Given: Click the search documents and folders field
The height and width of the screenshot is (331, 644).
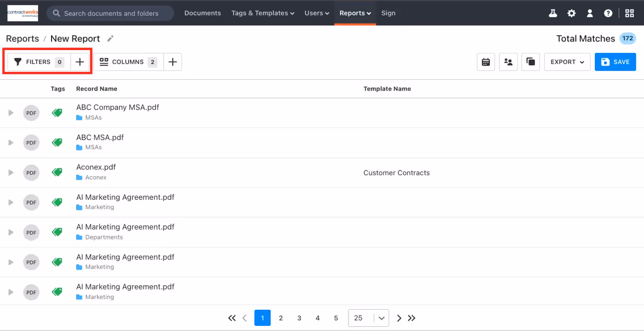Looking at the screenshot, I should [x=110, y=13].
